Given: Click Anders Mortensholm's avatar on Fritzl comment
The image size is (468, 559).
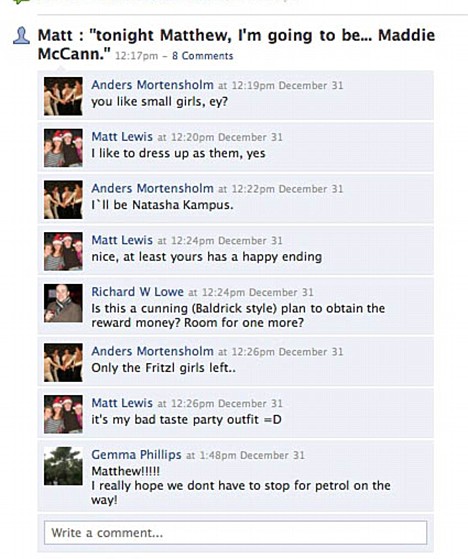Looking at the screenshot, I should coord(63,363).
